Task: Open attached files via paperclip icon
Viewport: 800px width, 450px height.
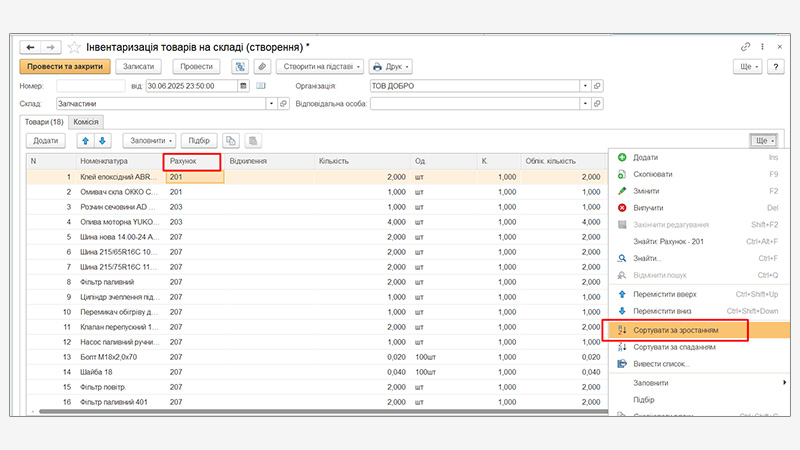Action: click(x=262, y=67)
